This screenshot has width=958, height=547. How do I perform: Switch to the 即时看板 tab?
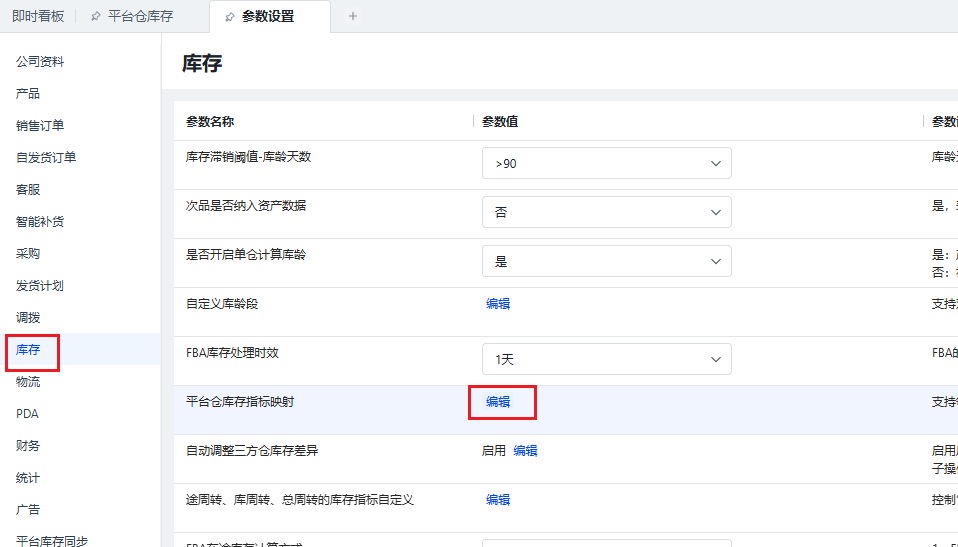(x=38, y=16)
